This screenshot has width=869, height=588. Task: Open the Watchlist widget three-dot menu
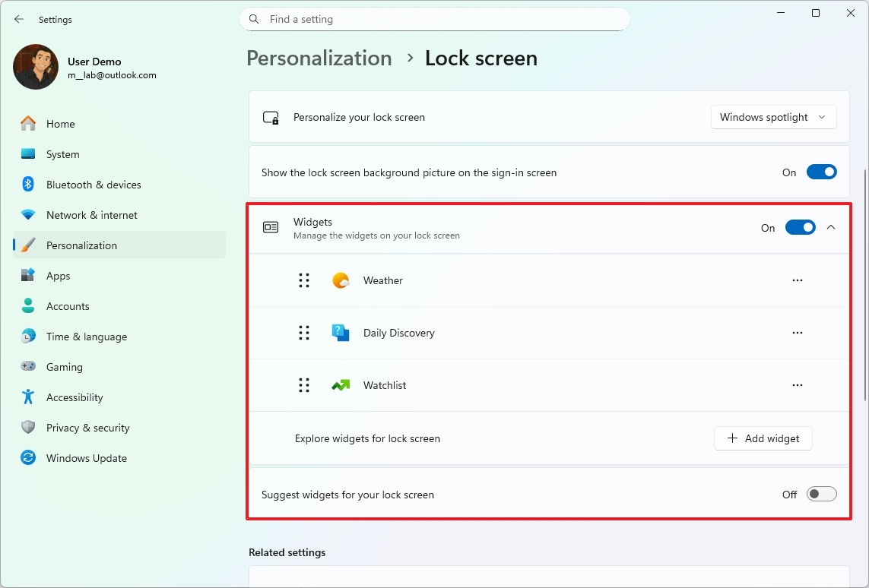click(x=797, y=385)
